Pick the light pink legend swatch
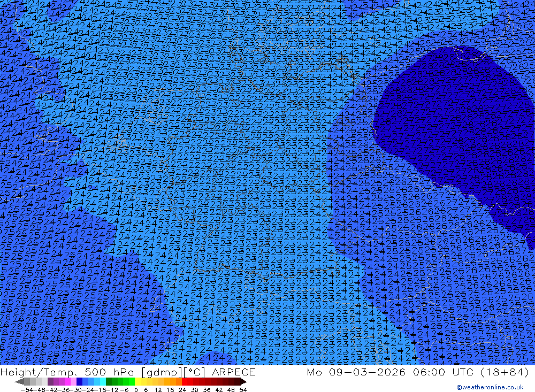The width and height of the screenshot is (535, 392). pos(73,382)
